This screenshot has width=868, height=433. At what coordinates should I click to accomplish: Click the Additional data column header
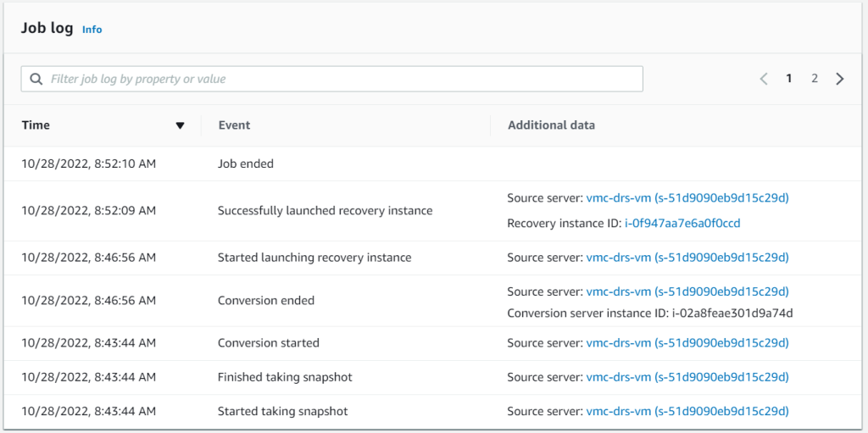point(551,125)
